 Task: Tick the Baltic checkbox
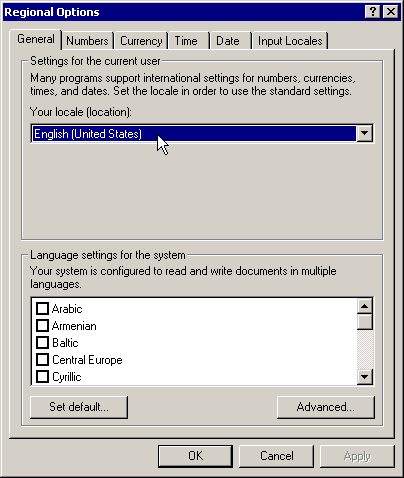pyautogui.click(x=42, y=342)
